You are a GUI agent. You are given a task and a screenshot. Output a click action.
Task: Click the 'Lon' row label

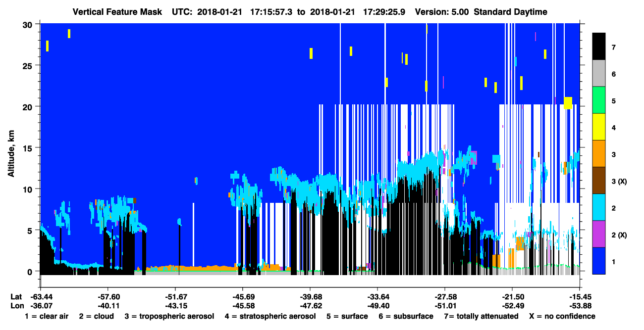pyautogui.click(x=16, y=306)
